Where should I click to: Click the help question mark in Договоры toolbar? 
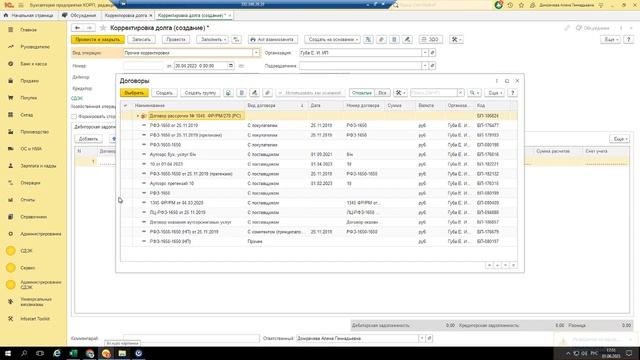point(513,93)
